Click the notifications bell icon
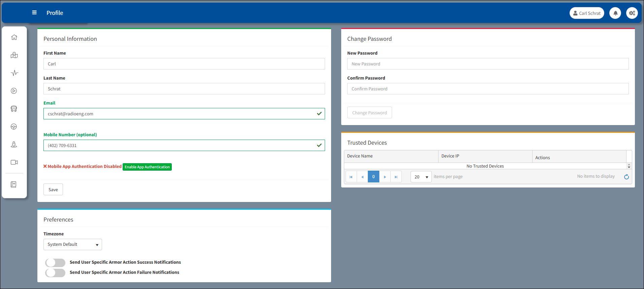 tap(615, 13)
